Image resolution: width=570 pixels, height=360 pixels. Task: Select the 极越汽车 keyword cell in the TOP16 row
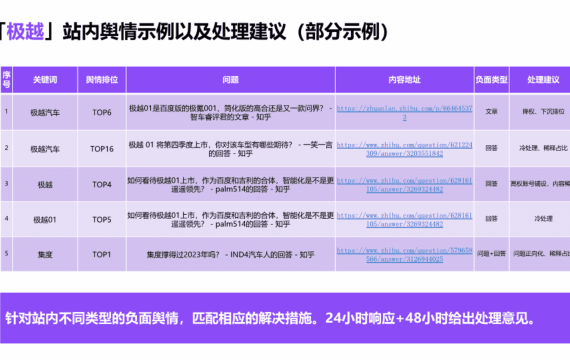[x=45, y=149]
